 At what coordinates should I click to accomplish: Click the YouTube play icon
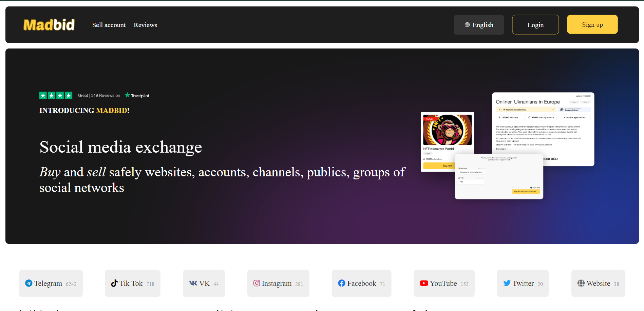pyautogui.click(x=424, y=283)
